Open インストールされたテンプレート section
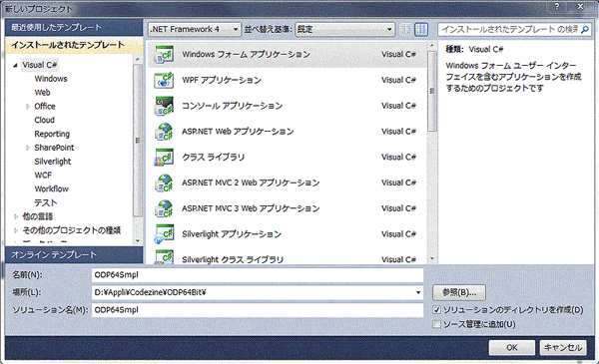 (74, 45)
